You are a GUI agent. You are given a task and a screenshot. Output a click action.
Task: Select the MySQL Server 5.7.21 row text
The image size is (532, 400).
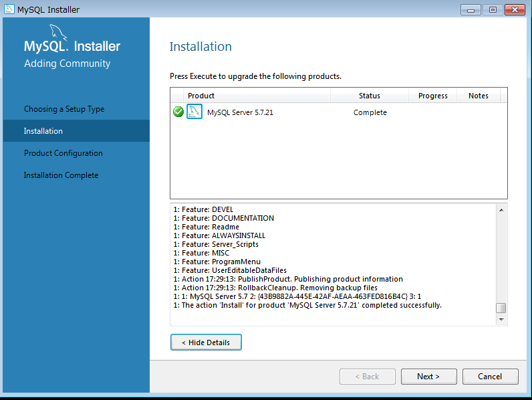pyautogui.click(x=240, y=112)
